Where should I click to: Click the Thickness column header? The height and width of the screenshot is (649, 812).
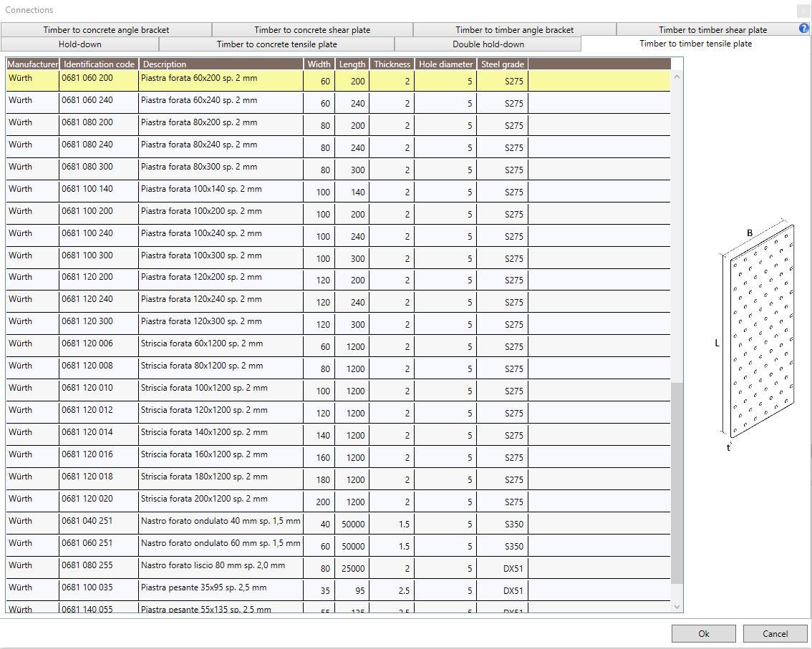click(392, 64)
